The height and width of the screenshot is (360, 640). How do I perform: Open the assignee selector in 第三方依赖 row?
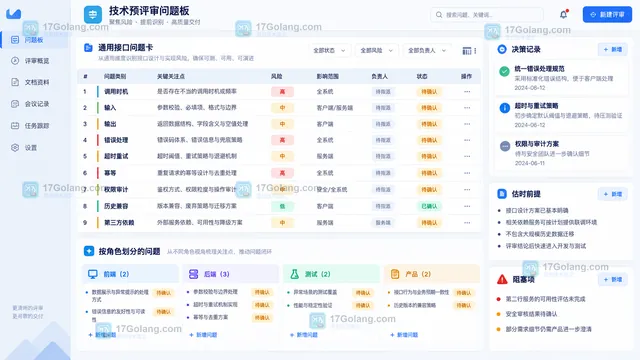[383, 223]
